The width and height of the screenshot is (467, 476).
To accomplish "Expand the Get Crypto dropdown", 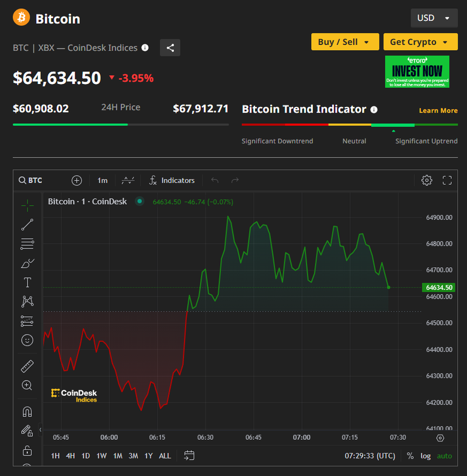I will point(420,42).
